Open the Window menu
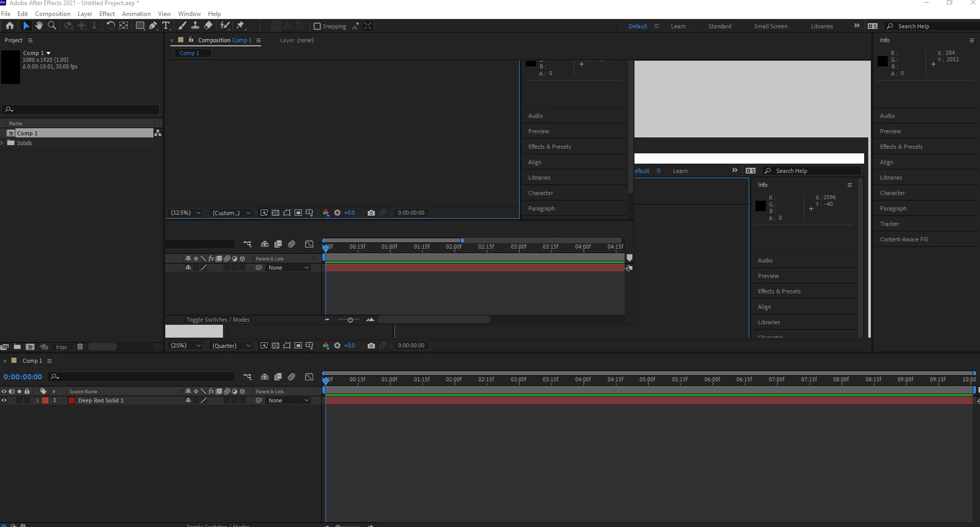 tap(190, 14)
